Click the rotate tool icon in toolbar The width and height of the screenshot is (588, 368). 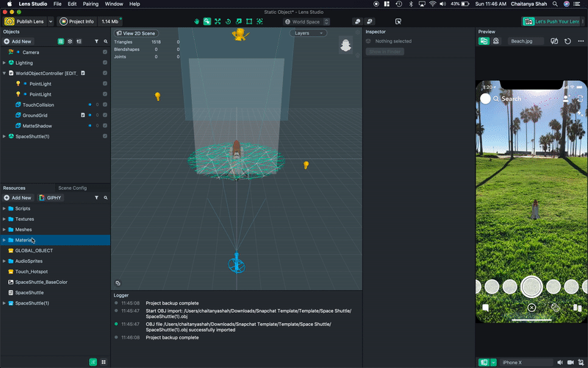228,21
